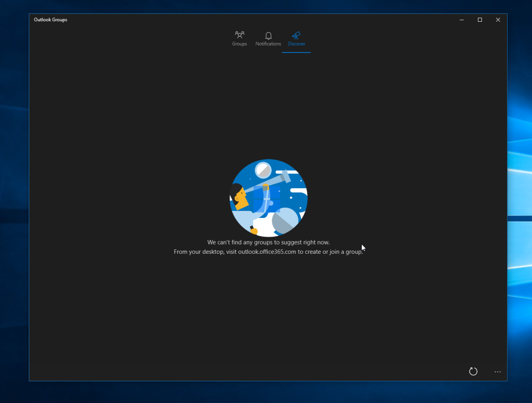Image resolution: width=532 pixels, height=403 pixels.
Task: Switch to the Notifications tab
Action: coord(268,39)
